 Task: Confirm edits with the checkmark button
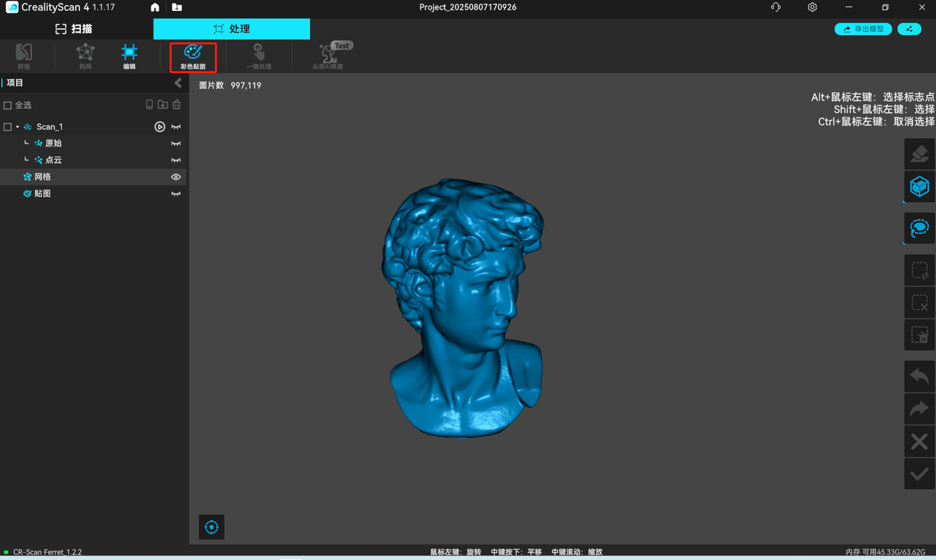point(919,474)
